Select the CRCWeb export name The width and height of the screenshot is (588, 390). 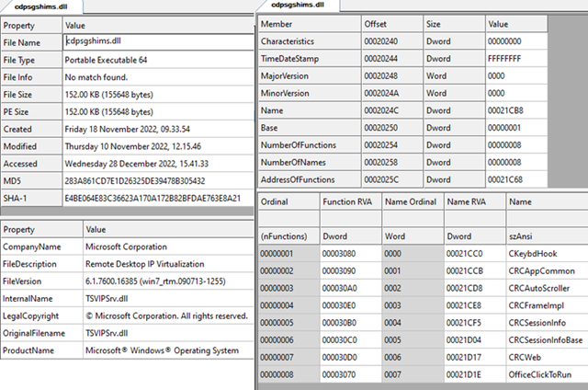(525, 357)
